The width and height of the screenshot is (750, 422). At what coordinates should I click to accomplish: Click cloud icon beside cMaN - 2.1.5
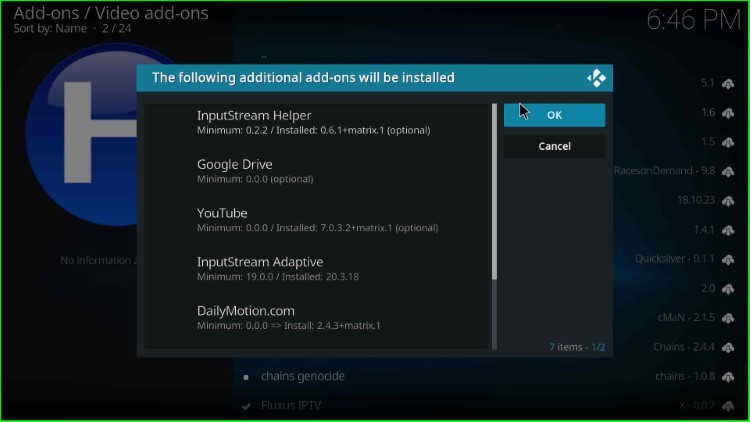coord(728,318)
